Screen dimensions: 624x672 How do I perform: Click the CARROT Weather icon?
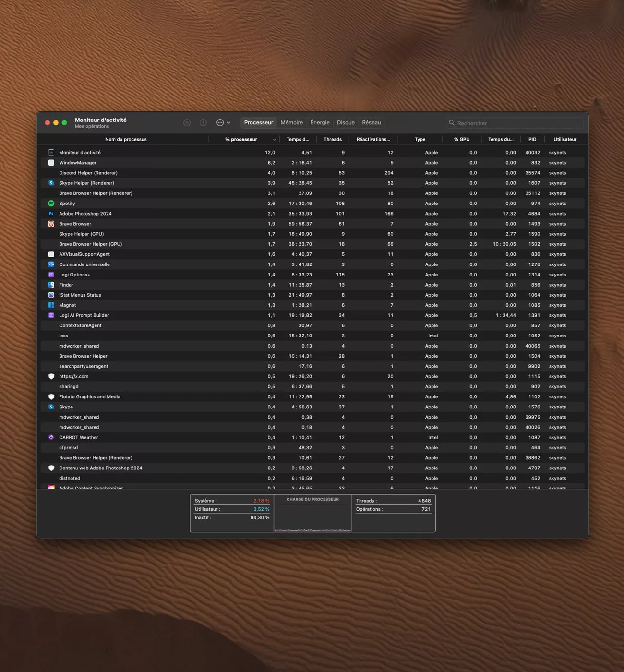(x=51, y=438)
